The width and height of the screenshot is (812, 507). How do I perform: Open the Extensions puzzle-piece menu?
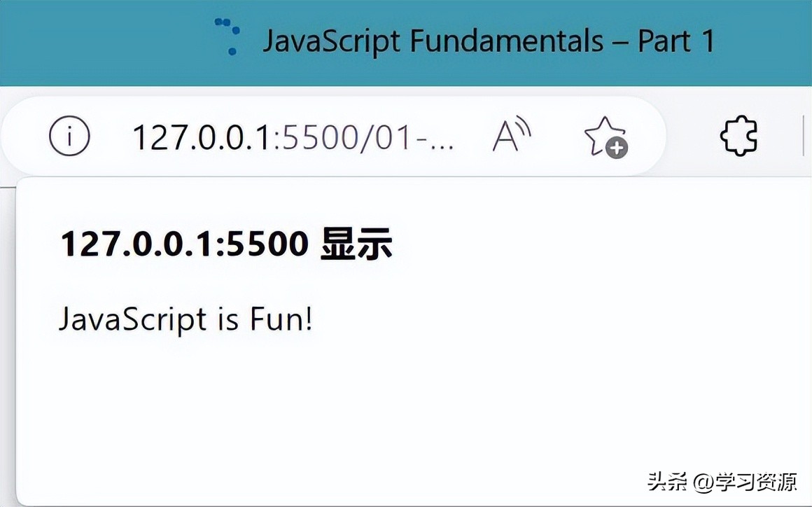pos(739,136)
